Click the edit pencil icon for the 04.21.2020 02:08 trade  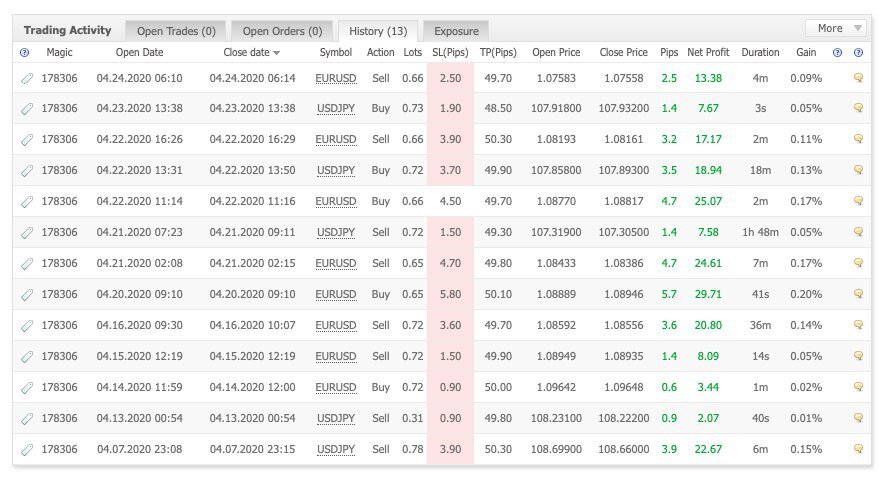click(26, 263)
